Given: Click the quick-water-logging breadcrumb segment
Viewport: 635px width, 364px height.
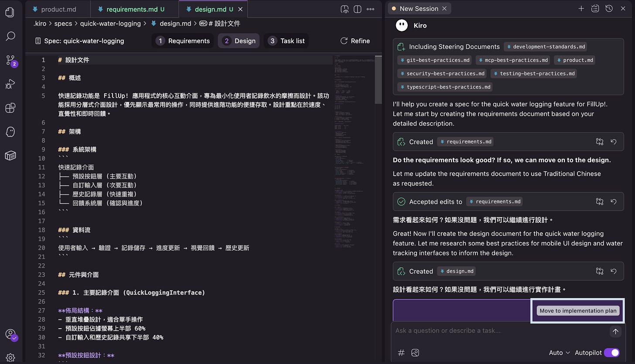Looking at the screenshot, I should (111, 24).
